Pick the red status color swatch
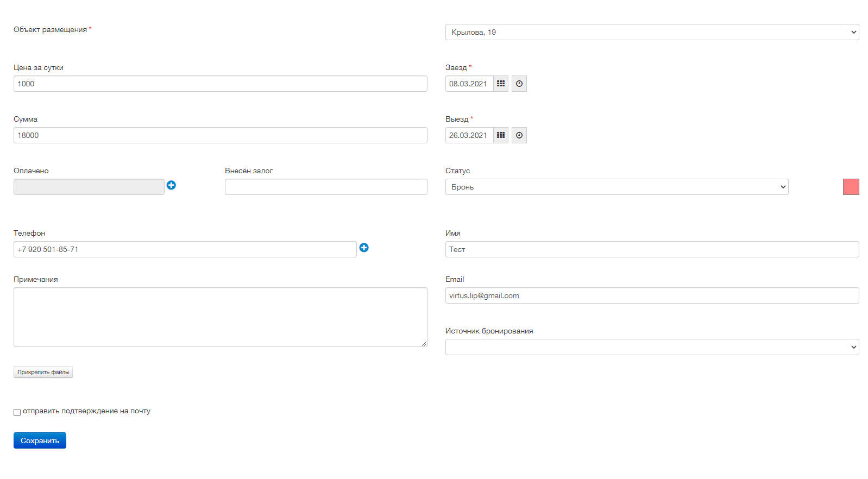The height and width of the screenshot is (479, 868). coord(851,187)
